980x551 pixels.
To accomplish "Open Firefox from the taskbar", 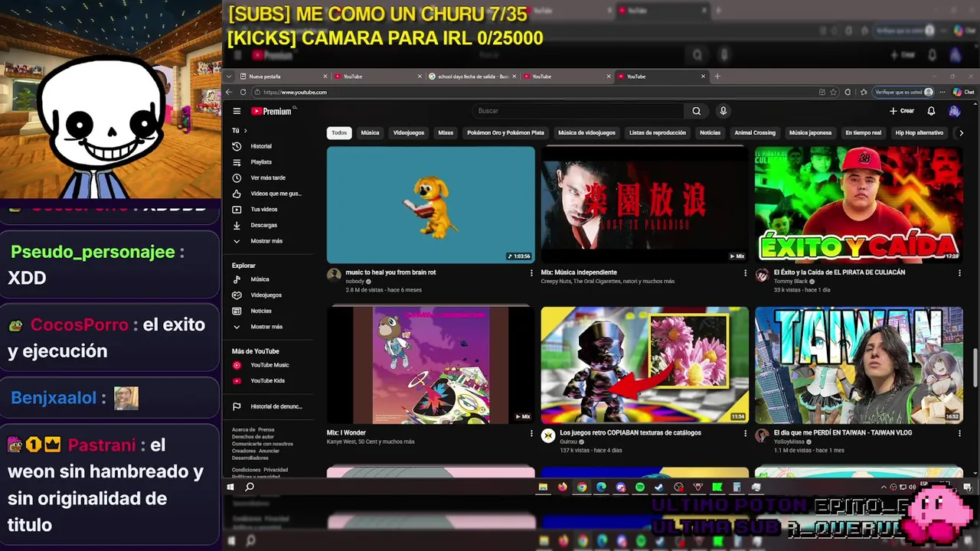I will click(563, 487).
